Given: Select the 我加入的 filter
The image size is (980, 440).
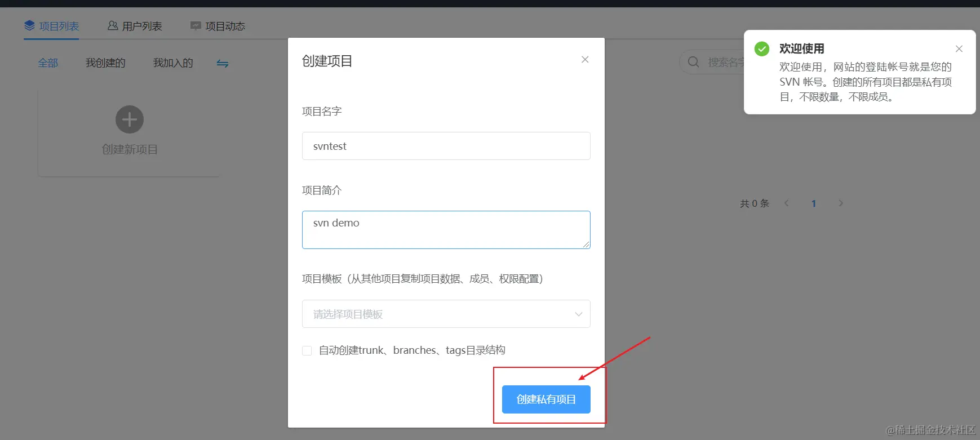Looking at the screenshot, I should pyautogui.click(x=173, y=63).
